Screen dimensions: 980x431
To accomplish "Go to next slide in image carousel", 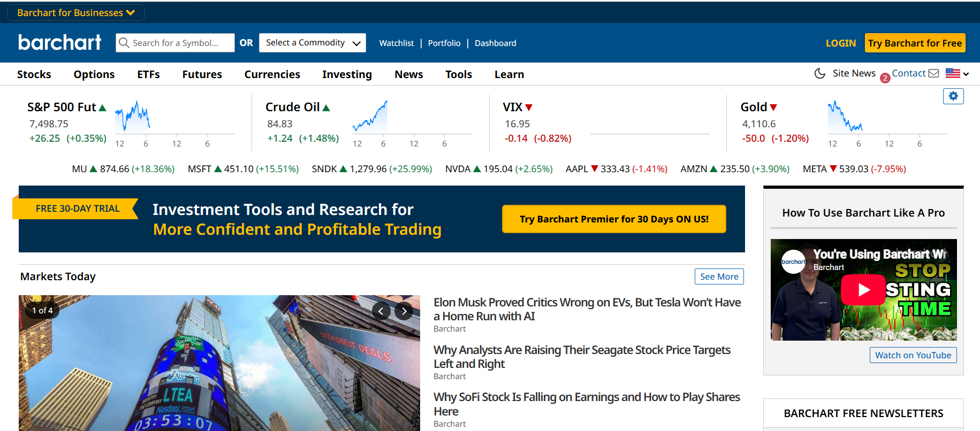I will (x=404, y=311).
